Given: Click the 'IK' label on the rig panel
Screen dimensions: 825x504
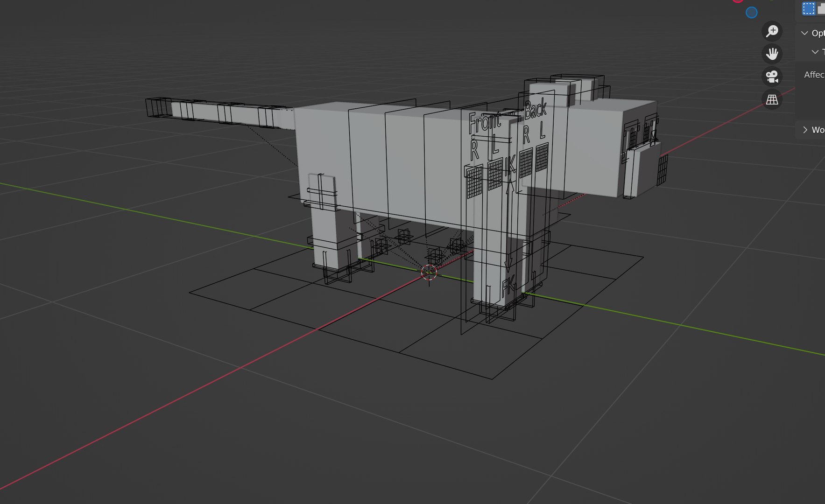Looking at the screenshot, I should pos(510,166).
